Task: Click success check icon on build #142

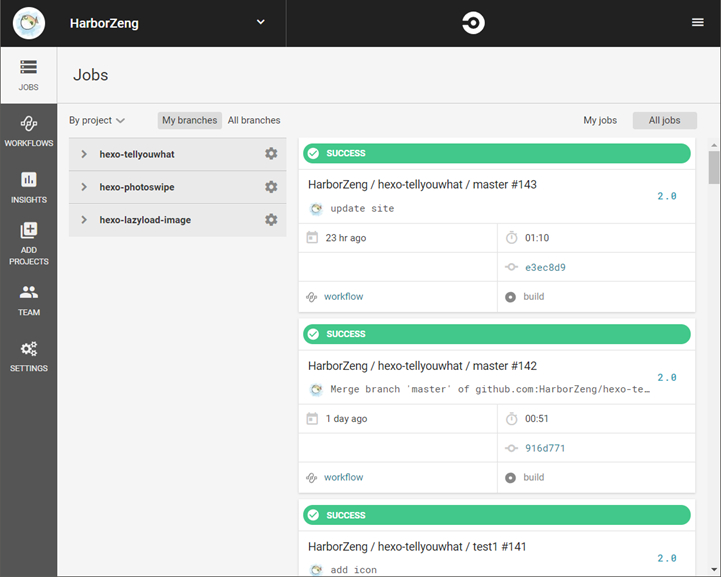Action: (x=314, y=334)
